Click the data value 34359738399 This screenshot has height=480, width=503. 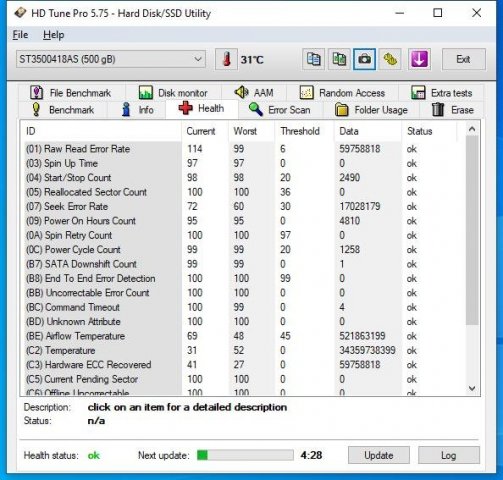click(367, 350)
